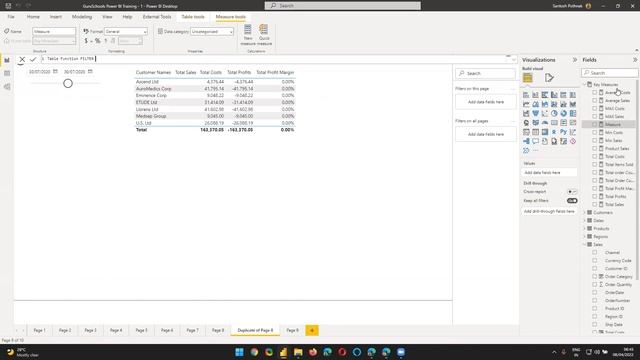640x360 pixels.
Task: Open the Data category dropdown
Action: coord(212,31)
